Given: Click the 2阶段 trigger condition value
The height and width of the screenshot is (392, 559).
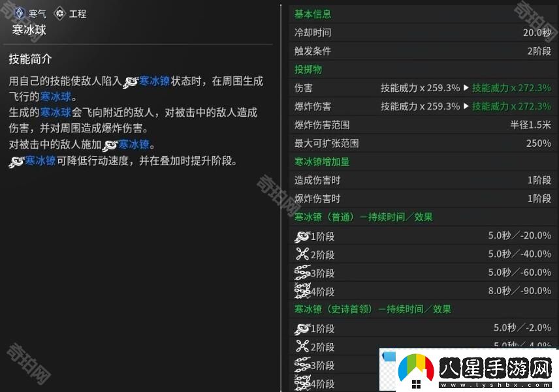Looking at the screenshot, I should coord(539,52).
